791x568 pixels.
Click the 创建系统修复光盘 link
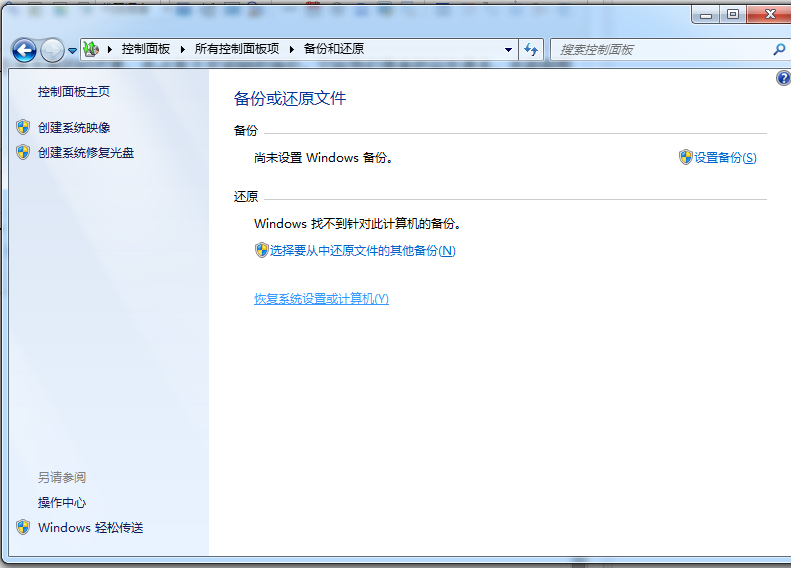click(86, 153)
